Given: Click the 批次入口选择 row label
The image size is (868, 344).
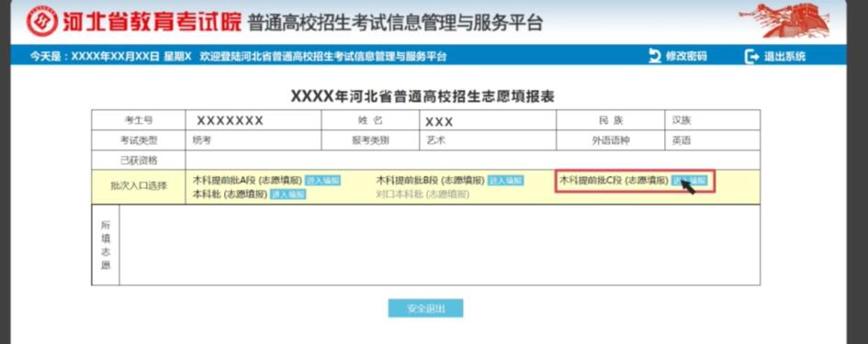Looking at the screenshot, I should tap(139, 186).
